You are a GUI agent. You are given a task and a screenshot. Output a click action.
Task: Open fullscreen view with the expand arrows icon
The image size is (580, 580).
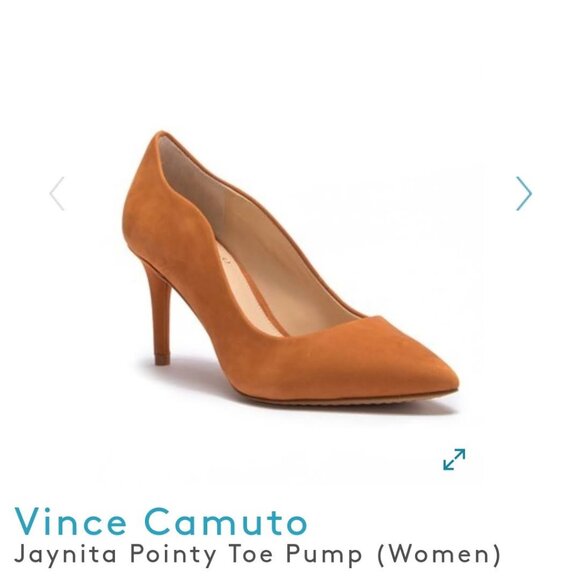tap(454, 459)
